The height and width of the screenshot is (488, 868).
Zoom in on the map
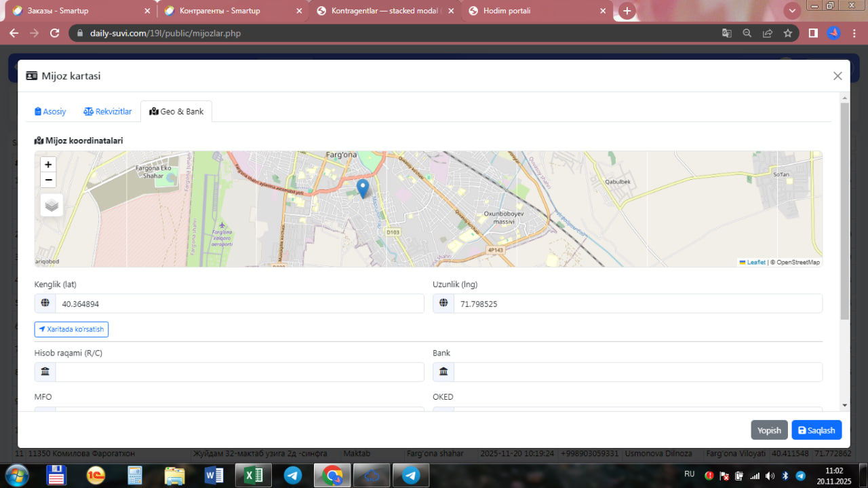pos(48,164)
